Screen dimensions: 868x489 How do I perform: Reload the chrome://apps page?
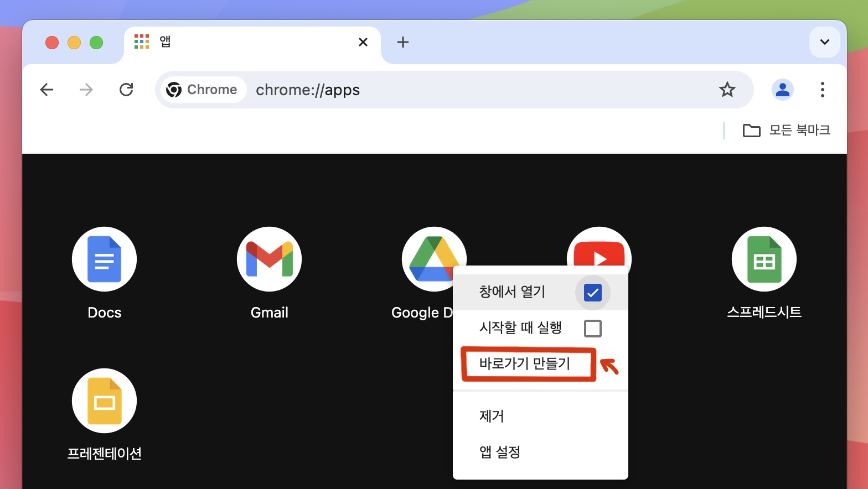point(126,90)
